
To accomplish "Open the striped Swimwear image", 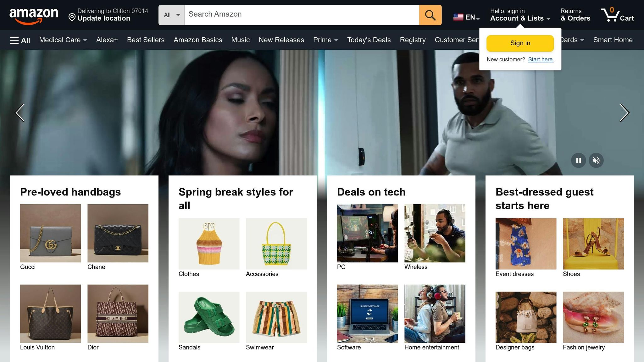I will coord(276,317).
